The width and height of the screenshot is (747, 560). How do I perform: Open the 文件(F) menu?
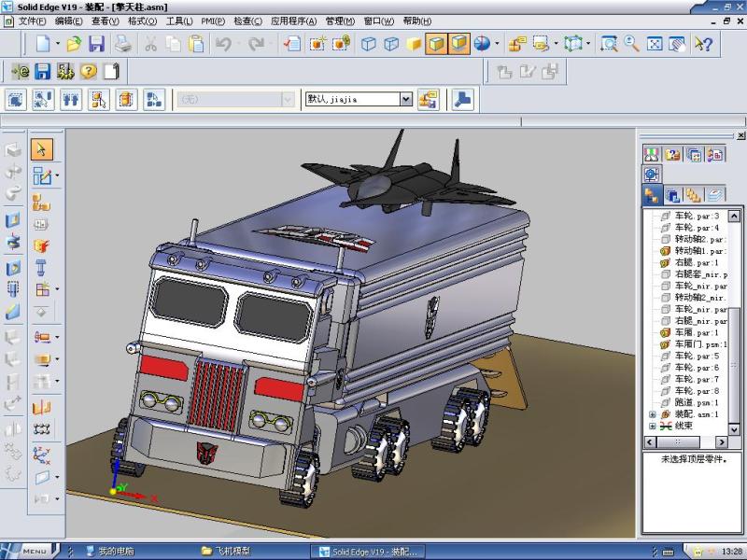point(32,21)
